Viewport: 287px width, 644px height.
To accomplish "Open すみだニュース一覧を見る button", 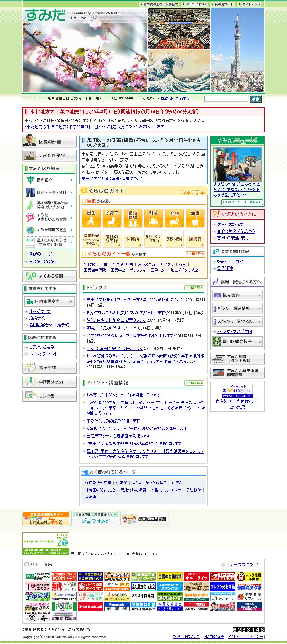I will pos(242,202).
